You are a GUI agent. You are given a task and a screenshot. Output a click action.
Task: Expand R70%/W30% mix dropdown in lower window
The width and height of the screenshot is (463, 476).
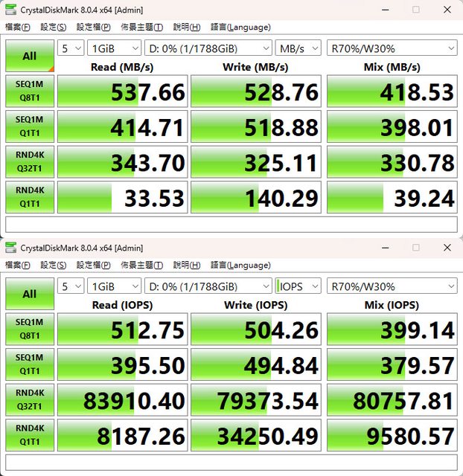click(392, 286)
